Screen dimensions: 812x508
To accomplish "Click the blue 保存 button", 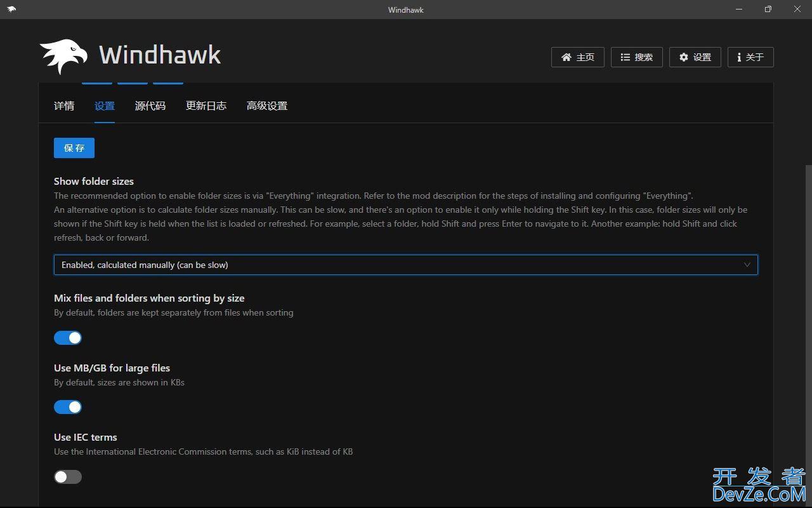I will [74, 148].
